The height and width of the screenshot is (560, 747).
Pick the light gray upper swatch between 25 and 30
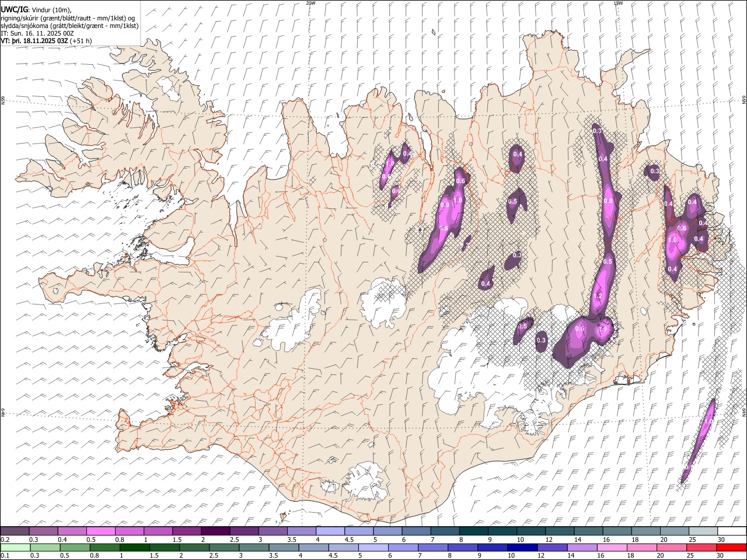click(703, 531)
